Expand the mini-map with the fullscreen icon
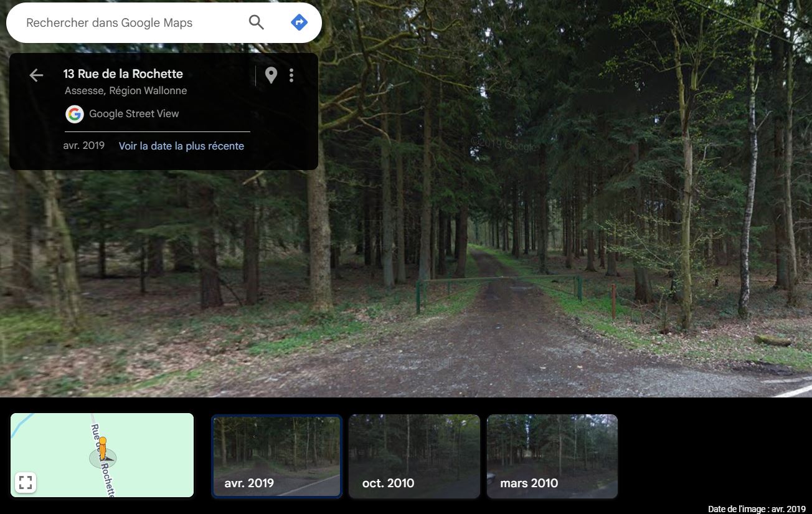This screenshot has height=514, width=812. [x=26, y=482]
